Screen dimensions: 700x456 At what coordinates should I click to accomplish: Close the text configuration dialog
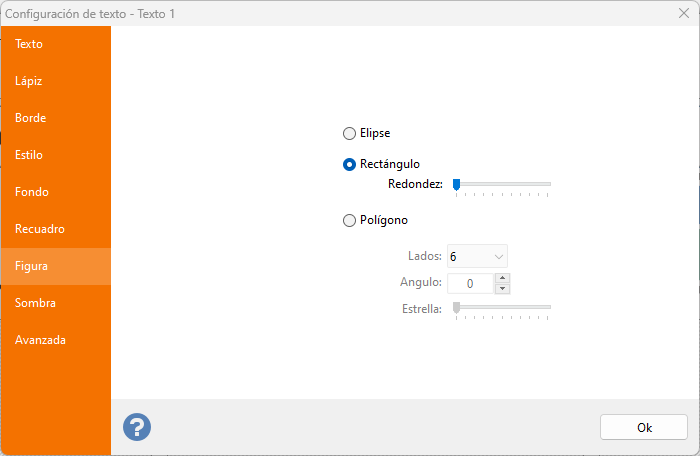pyautogui.click(x=682, y=13)
